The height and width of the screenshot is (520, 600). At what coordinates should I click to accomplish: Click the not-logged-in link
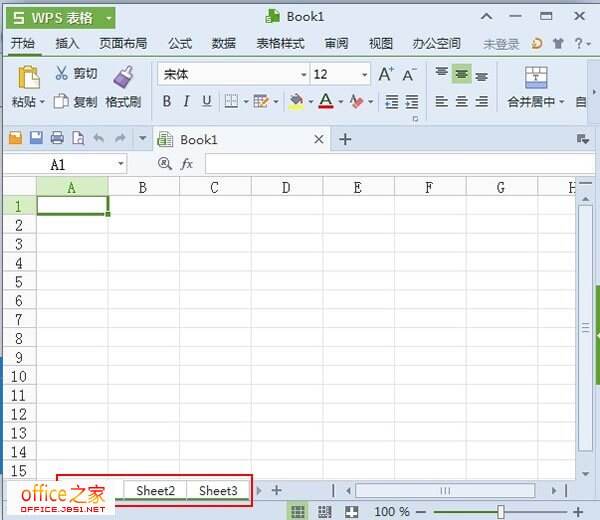[x=501, y=44]
